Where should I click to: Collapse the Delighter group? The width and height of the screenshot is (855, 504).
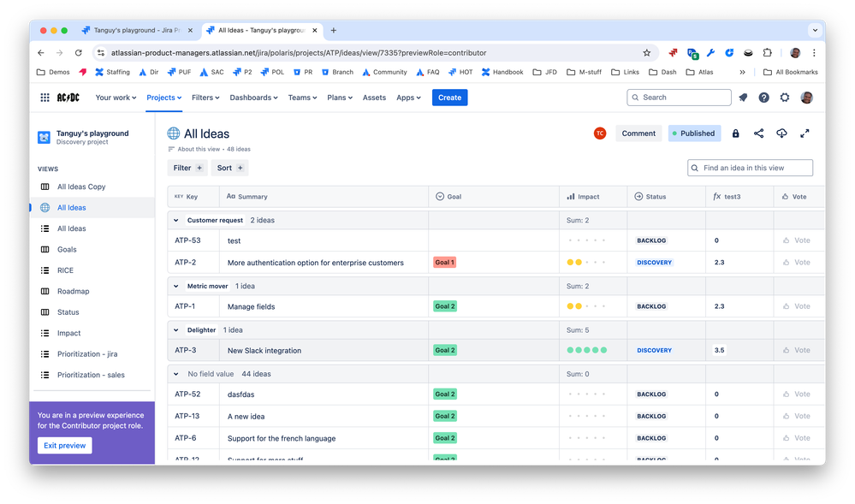click(175, 330)
